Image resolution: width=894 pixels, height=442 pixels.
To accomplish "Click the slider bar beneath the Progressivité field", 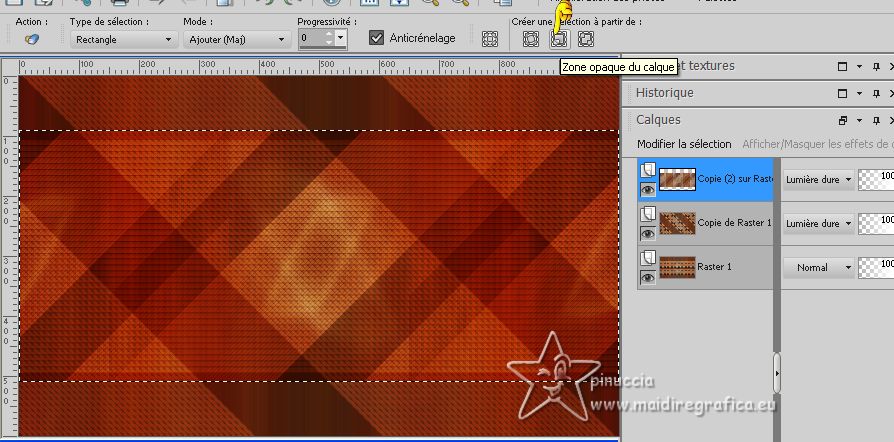I will [323, 48].
